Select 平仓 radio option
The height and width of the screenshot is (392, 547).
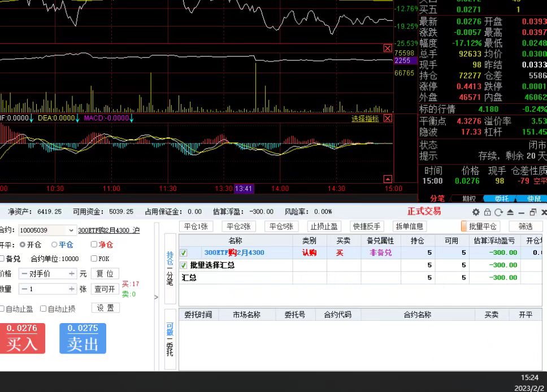pyautogui.click(x=54, y=245)
